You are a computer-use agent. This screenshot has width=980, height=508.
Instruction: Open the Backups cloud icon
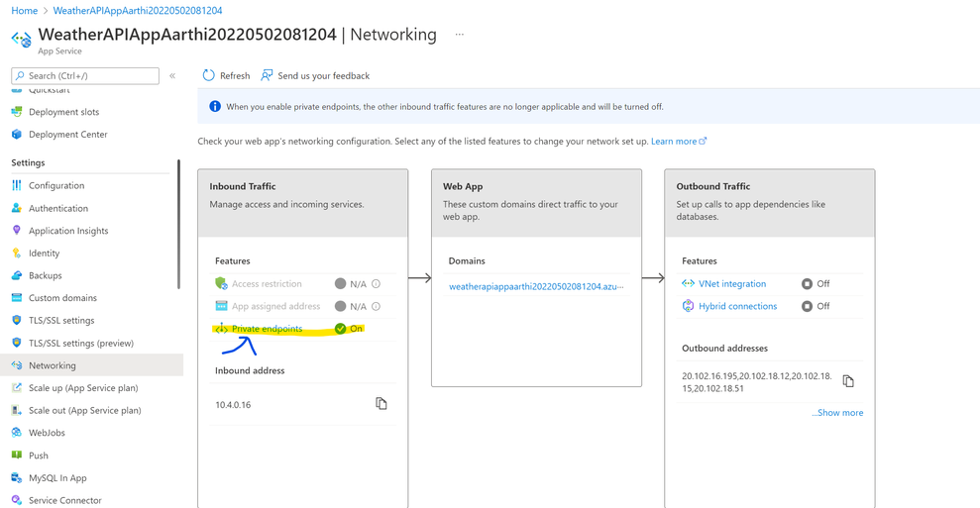point(17,275)
